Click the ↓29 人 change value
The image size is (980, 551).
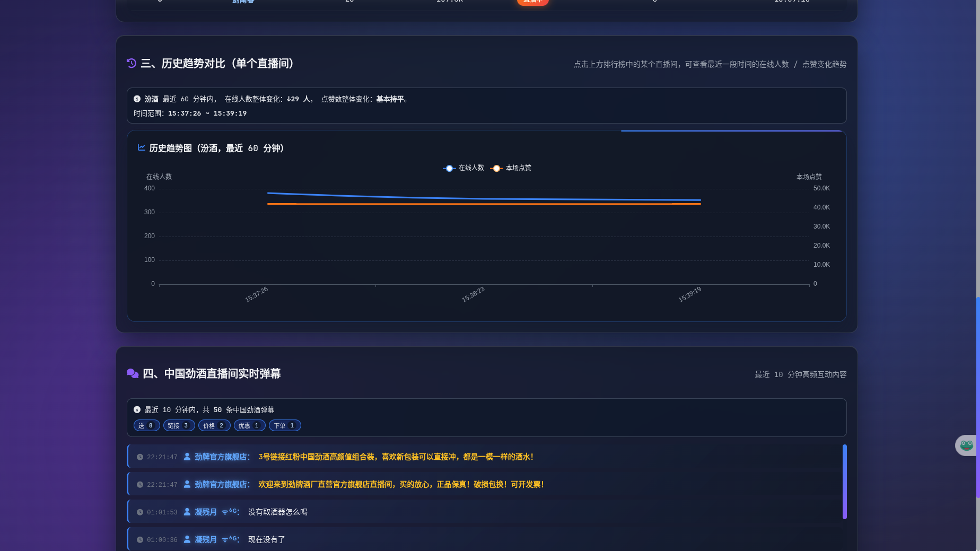298,99
